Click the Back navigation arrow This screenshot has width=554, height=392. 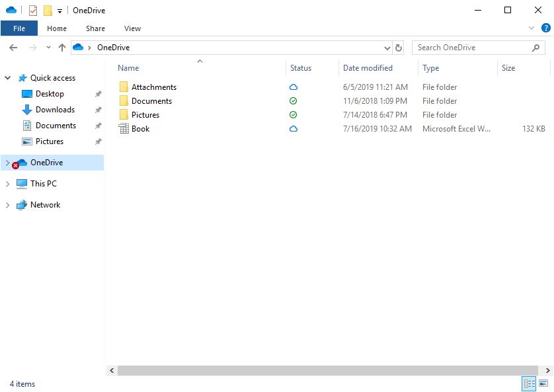tap(13, 48)
